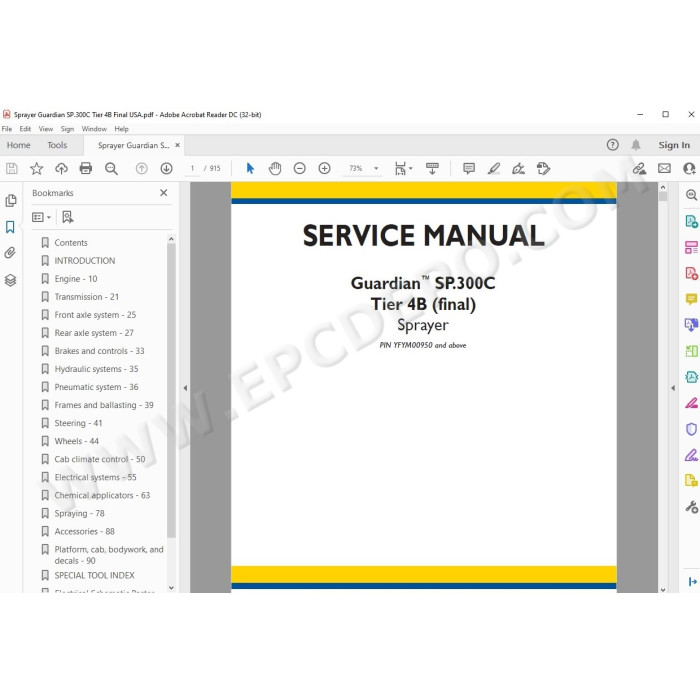Add a sticky note comment
This screenshot has height=700, width=700.
(x=469, y=169)
